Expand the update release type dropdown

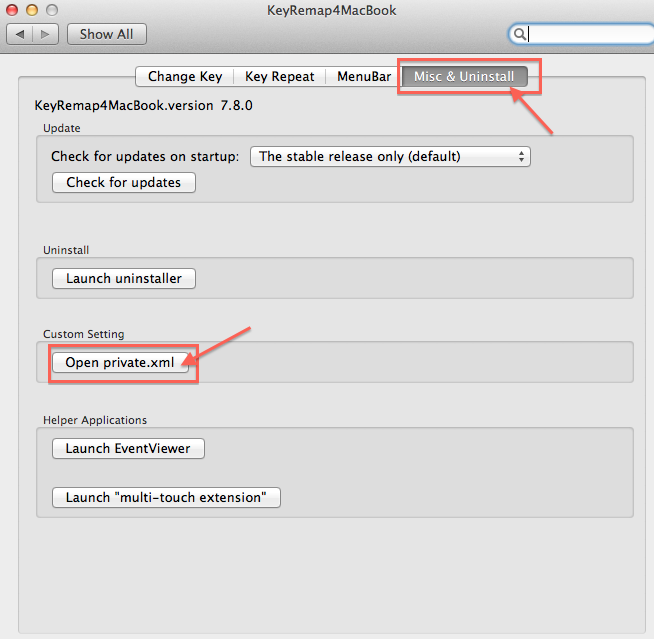390,156
